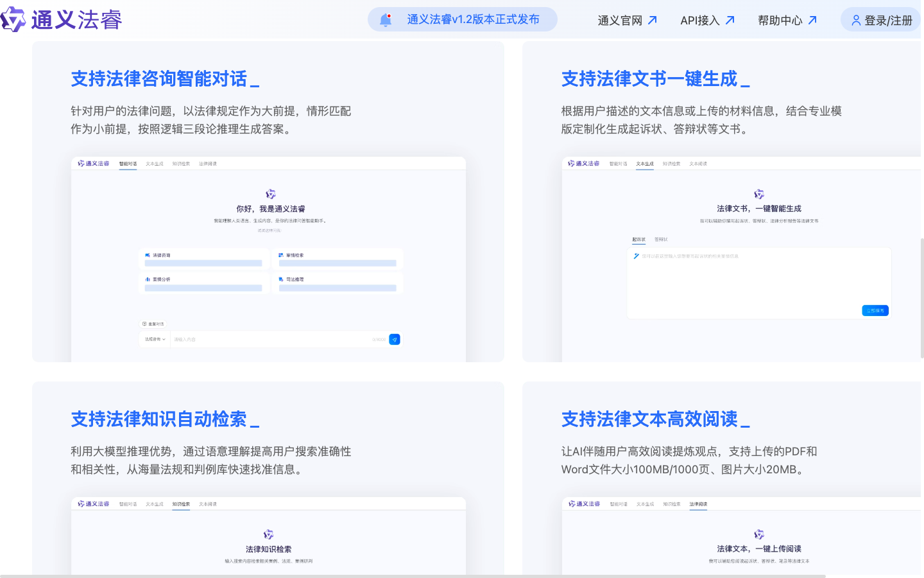
Task: Click the 通义法睿 logo in the page header
Action: pos(62,19)
